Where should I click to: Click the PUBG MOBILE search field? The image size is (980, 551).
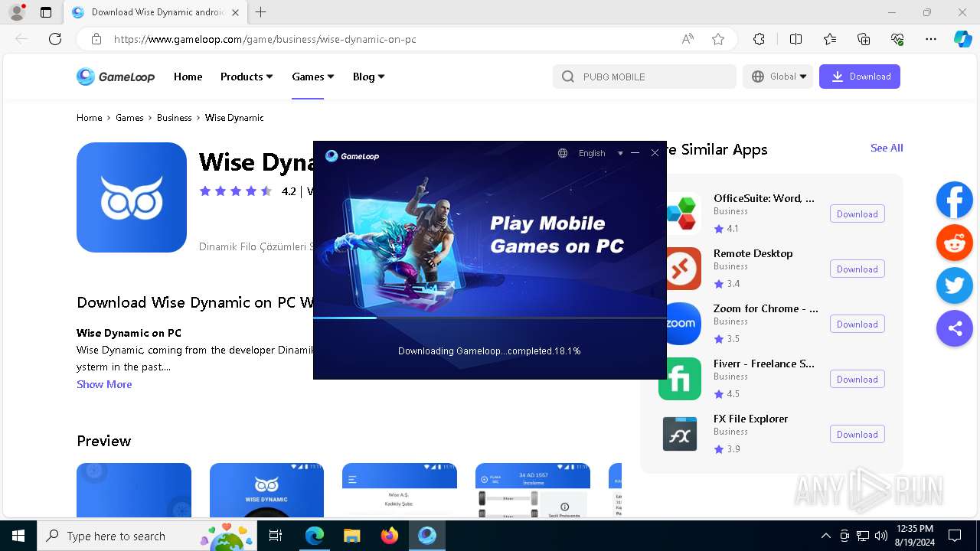click(645, 77)
